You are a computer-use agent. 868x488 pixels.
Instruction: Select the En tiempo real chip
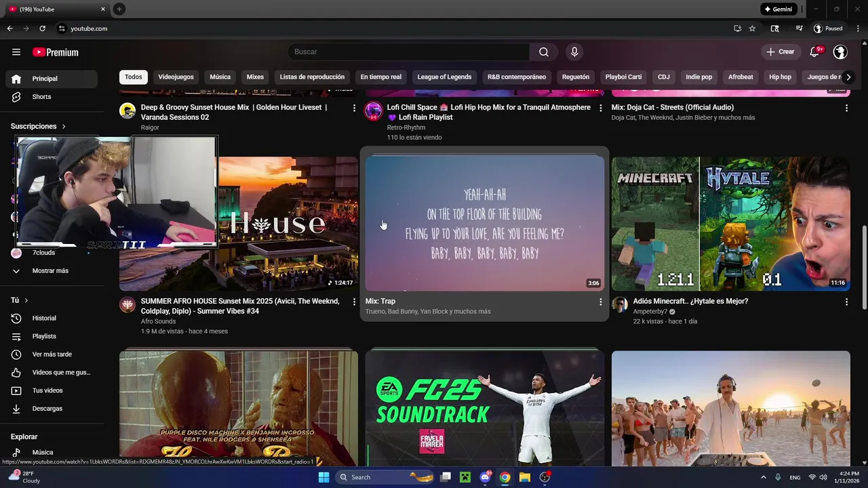pos(381,77)
